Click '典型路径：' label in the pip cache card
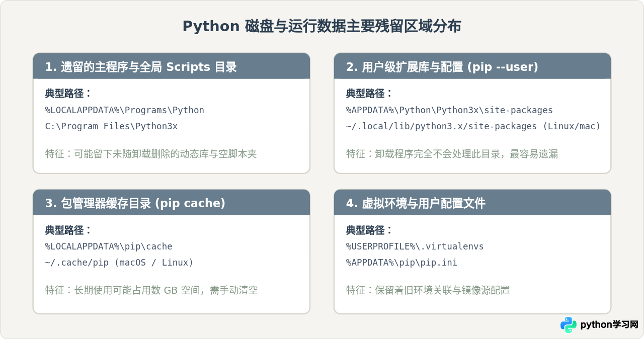The height and width of the screenshot is (339, 644). 69,230
